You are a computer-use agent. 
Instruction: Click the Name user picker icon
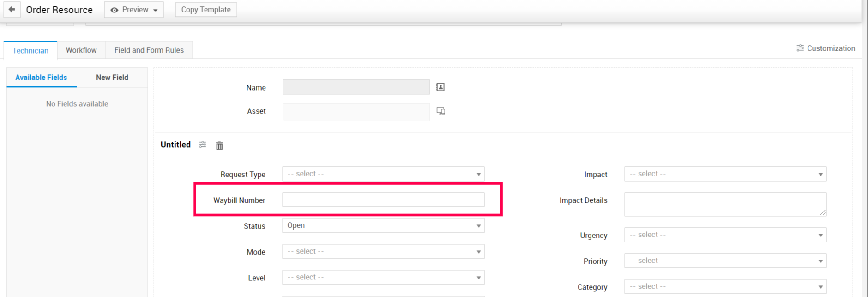coord(440,87)
